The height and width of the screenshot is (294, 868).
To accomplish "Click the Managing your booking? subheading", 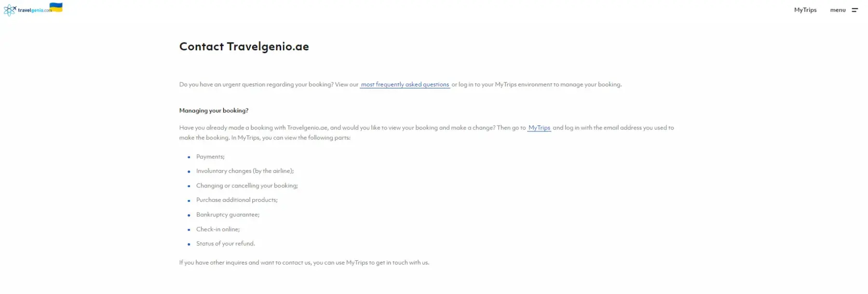I will point(214,111).
